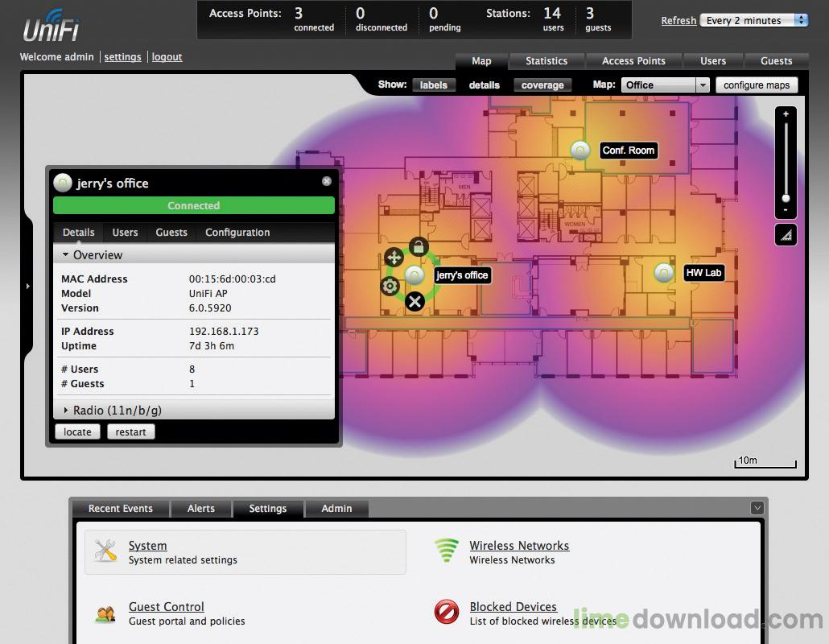Toggle the coverage overlay on the map
This screenshot has width=829, height=644.
pyautogui.click(x=542, y=85)
